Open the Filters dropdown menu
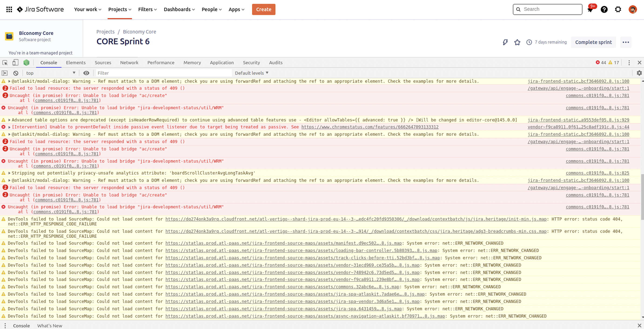The width and height of the screenshot is (644, 329). 148,10
